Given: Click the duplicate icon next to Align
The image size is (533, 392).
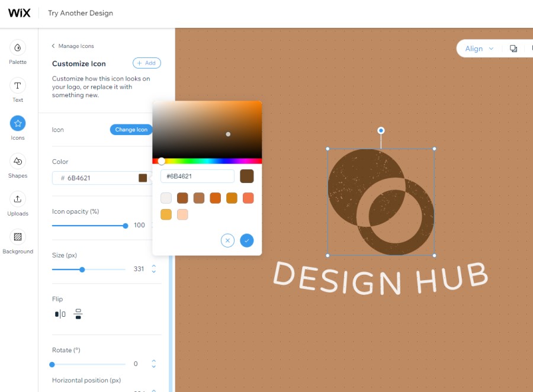Looking at the screenshot, I should click(513, 49).
